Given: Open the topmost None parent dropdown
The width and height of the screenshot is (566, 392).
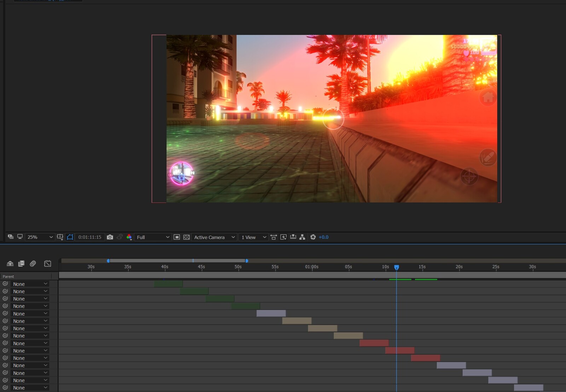Looking at the screenshot, I should (30, 284).
